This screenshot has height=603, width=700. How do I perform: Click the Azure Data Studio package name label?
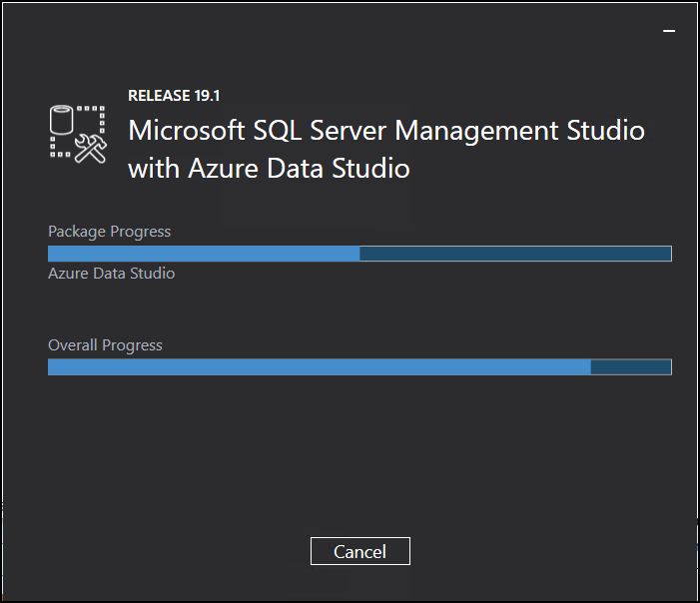[111, 274]
